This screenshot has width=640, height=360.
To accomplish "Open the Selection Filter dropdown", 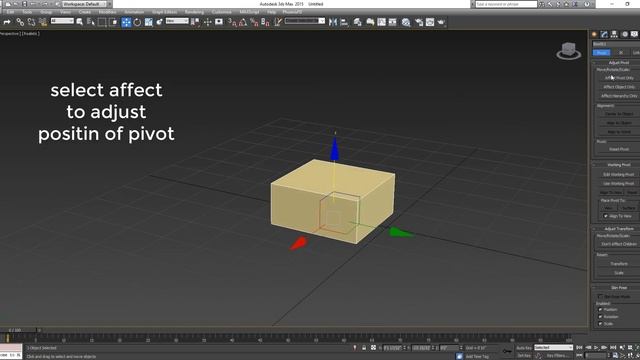I will point(62,21).
